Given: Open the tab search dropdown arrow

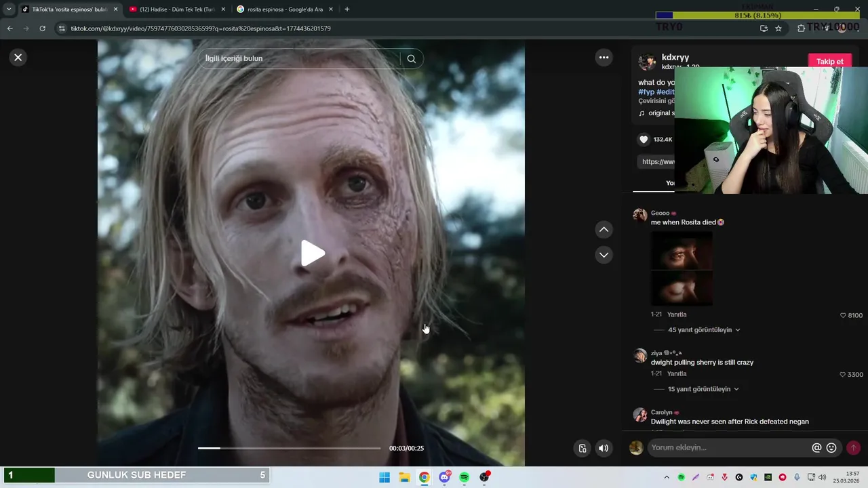Looking at the screenshot, I should [9, 9].
